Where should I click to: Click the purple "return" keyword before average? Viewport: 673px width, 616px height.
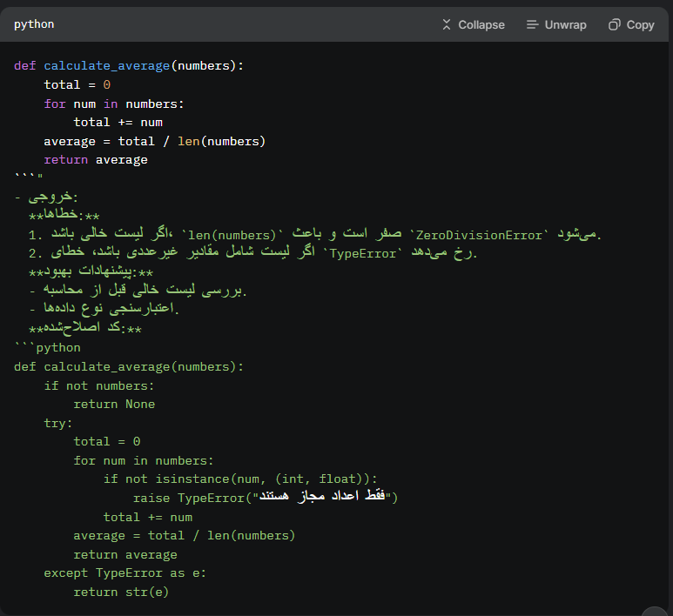[x=65, y=159]
